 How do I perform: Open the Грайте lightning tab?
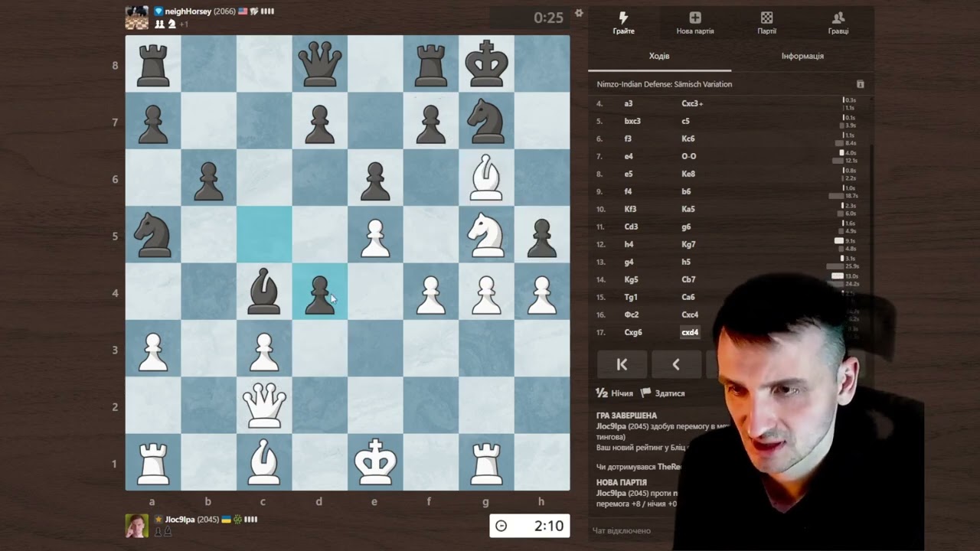point(623,23)
